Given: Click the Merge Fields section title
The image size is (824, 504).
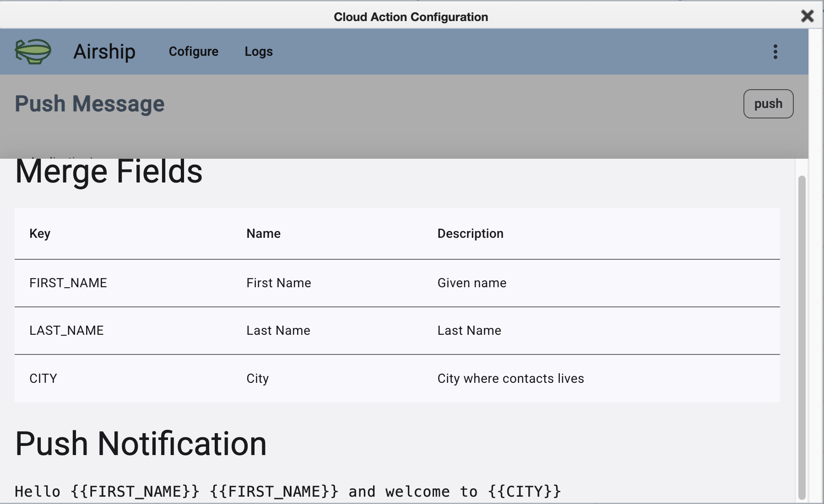Looking at the screenshot, I should (108, 171).
